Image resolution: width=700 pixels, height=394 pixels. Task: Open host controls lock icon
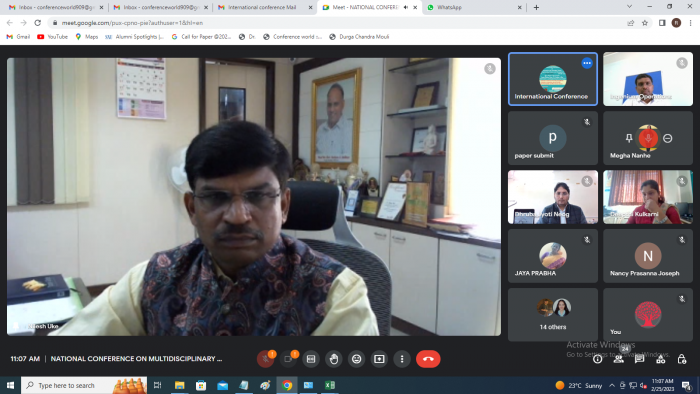point(681,359)
